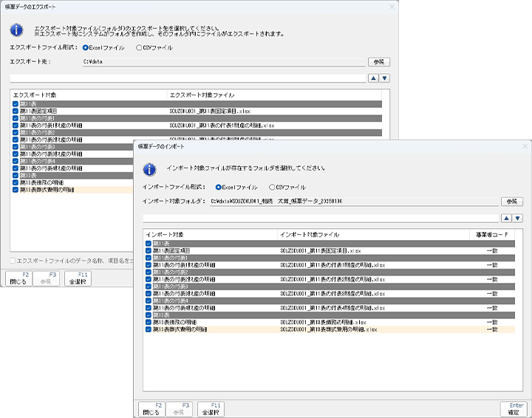
Task: Enable the export data name option checkbox
Action: point(13,260)
